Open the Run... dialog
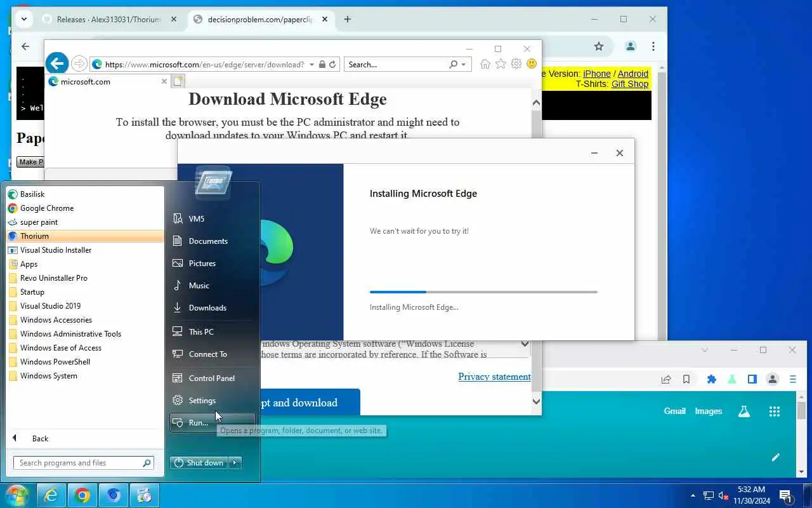 (212, 422)
